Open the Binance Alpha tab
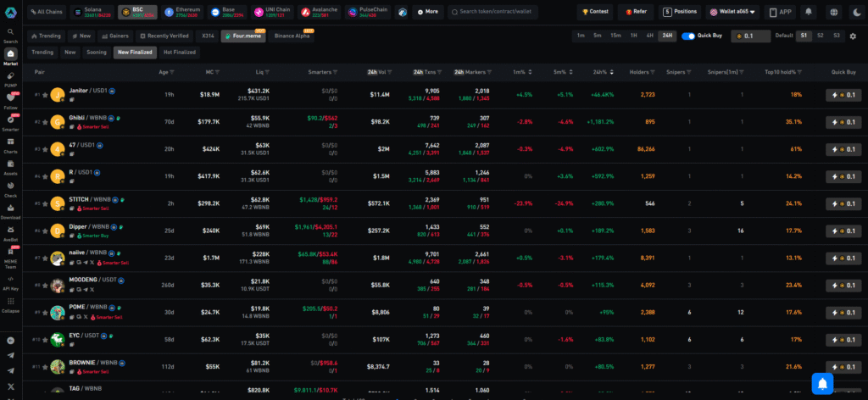Viewport: 868px width, 400px height. 292,36
